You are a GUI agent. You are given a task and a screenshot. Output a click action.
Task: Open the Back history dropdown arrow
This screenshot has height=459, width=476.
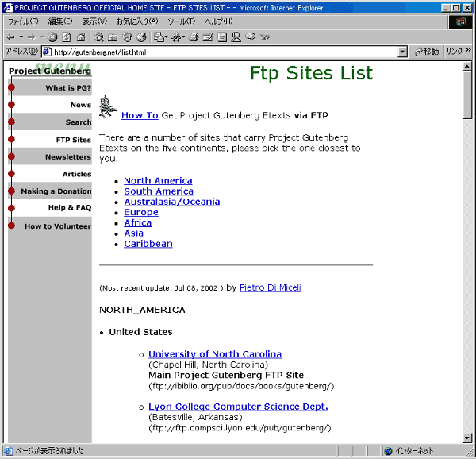[x=21, y=37]
